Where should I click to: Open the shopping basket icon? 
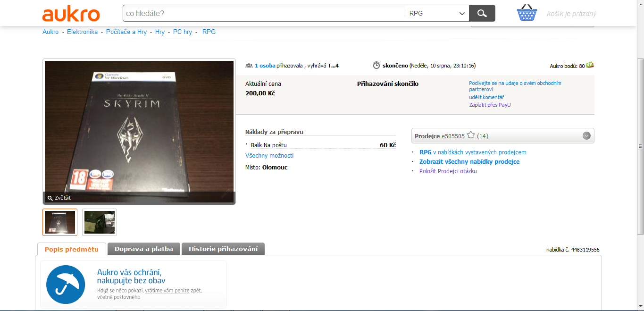(x=527, y=13)
